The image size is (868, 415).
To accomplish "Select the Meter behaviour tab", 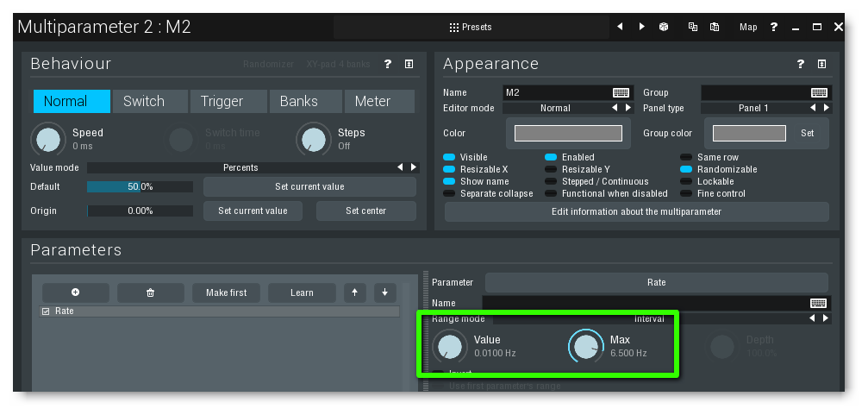I will [379, 102].
